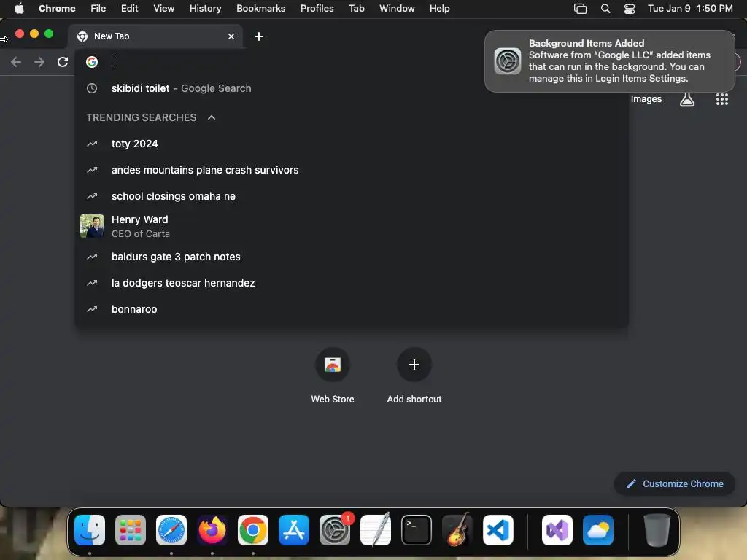This screenshot has width=747, height=560.
Task: Open the Help menu
Action: click(x=439, y=9)
